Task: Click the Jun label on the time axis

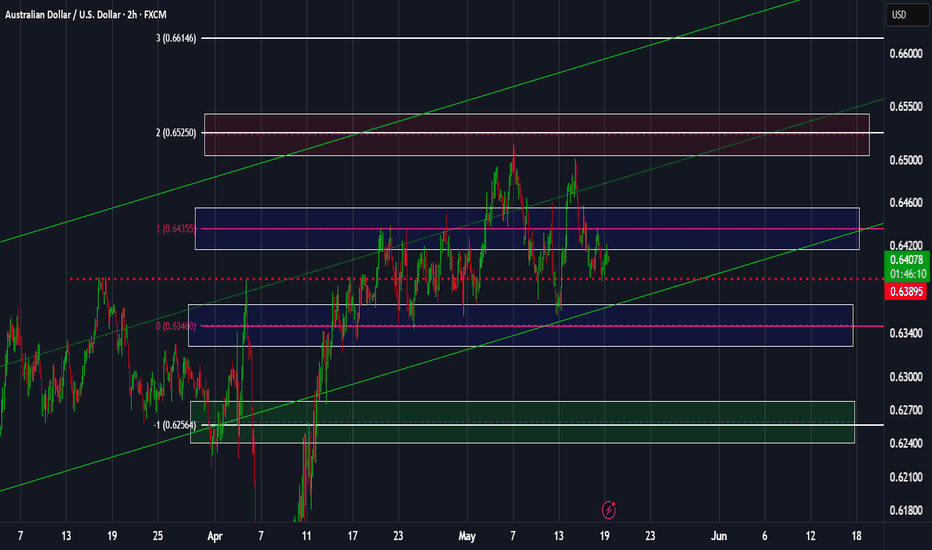Action: click(x=719, y=536)
